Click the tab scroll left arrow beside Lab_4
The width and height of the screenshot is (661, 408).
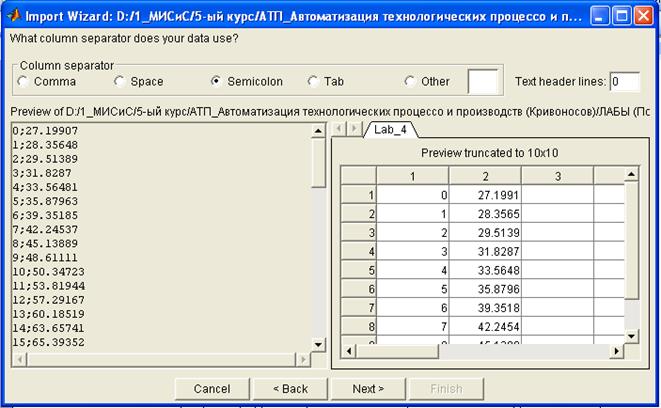click(x=338, y=130)
